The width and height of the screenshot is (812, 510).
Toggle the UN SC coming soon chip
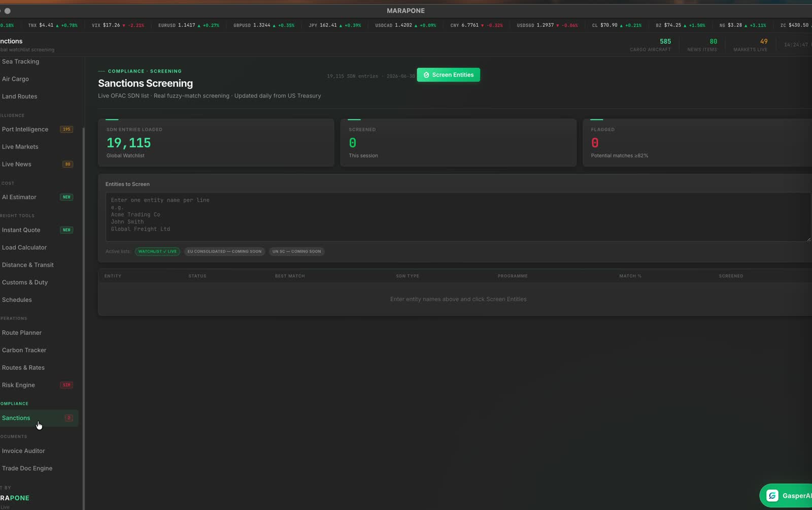click(296, 251)
